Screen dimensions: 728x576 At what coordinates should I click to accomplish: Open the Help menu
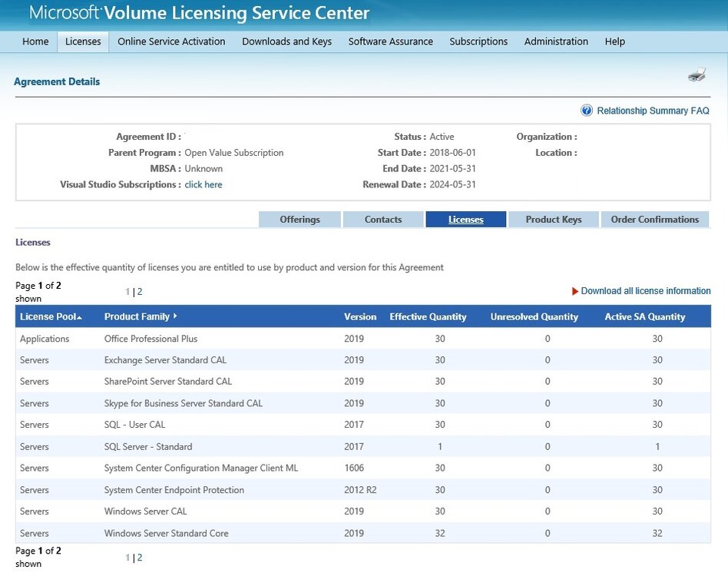coord(614,41)
